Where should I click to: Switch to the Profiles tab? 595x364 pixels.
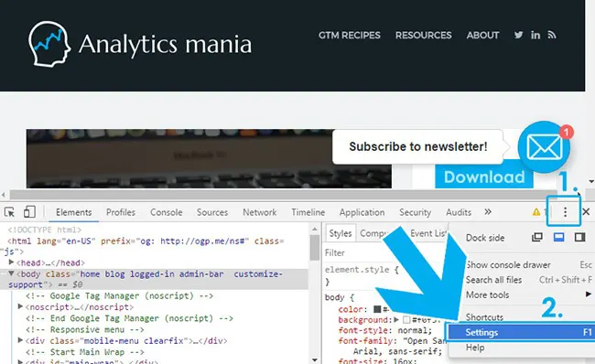click(x=121, y=212)
